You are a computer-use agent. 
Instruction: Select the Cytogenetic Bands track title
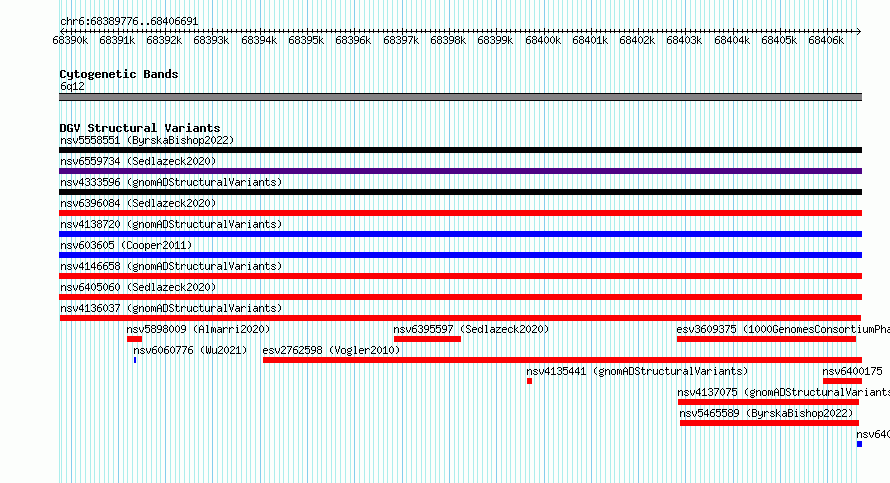coord(119,74)
